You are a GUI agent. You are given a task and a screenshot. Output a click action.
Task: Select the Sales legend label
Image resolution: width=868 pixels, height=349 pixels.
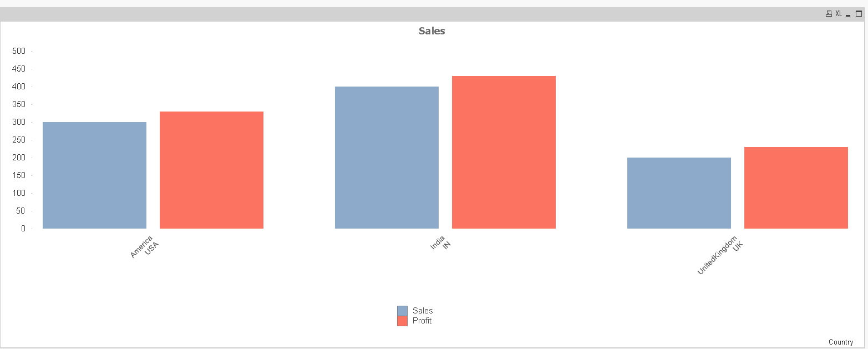[423, 311]
